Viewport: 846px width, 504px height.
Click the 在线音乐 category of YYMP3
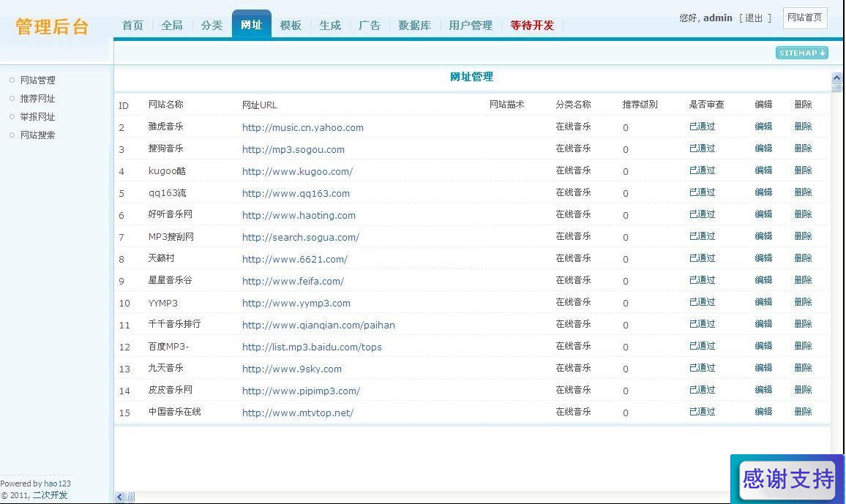573,302
